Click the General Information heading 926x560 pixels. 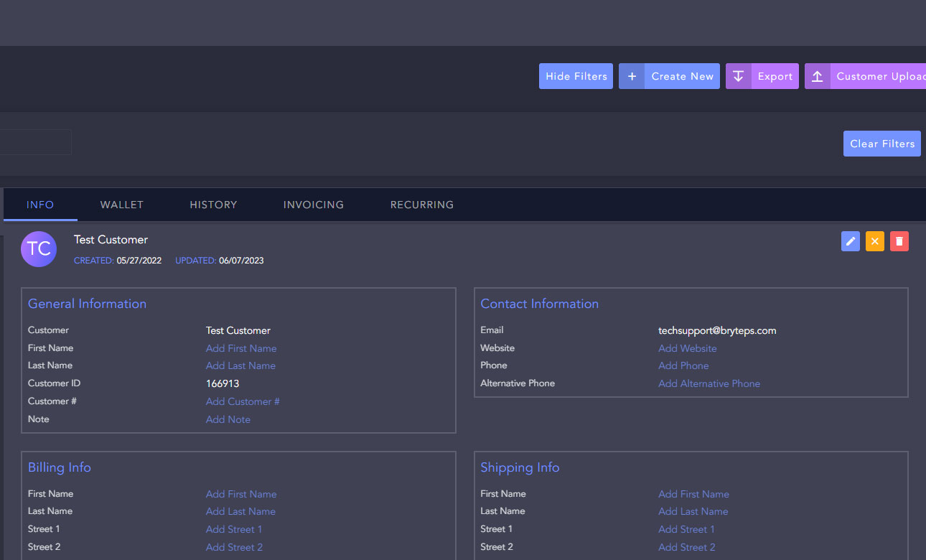pyautogui.click(x=87, y=304)
